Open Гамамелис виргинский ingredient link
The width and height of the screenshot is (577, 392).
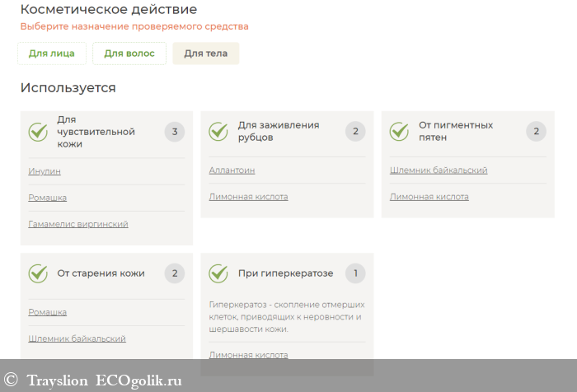point(78,224)
